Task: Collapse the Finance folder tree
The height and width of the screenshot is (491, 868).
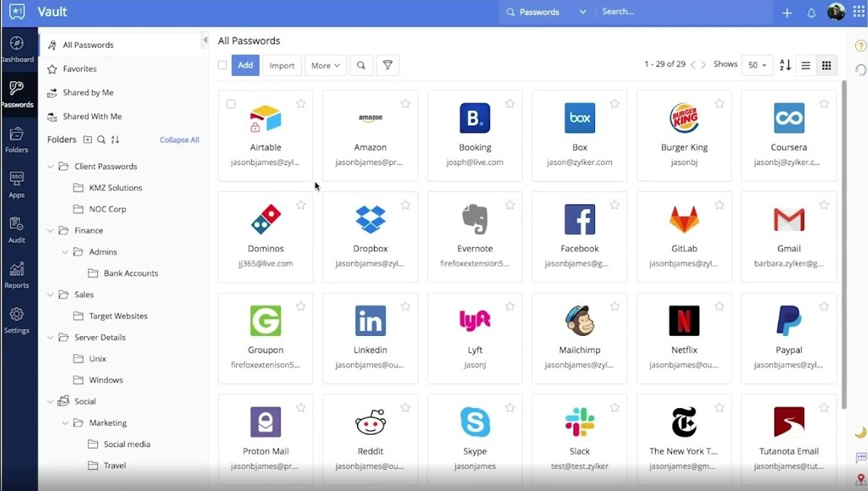Action: 52,230
